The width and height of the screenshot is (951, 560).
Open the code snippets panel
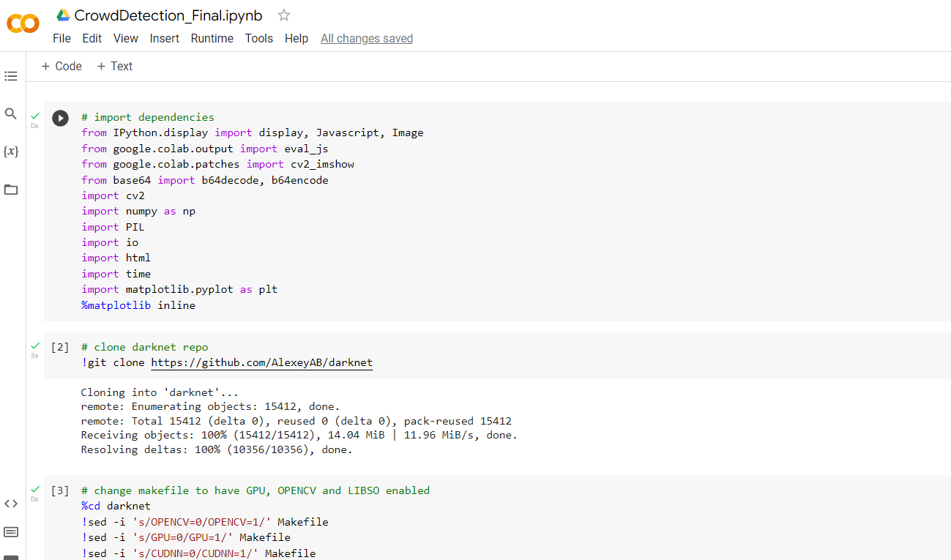click(x=11, y=504)
